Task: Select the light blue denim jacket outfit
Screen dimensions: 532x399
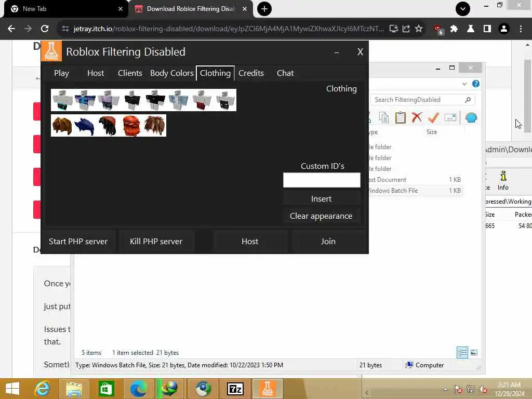Action: click(x=179, y=100)
